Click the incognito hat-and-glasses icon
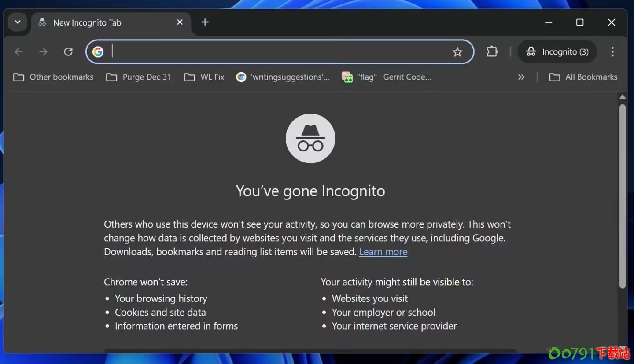The image size is (634, 364). [310, 138]
